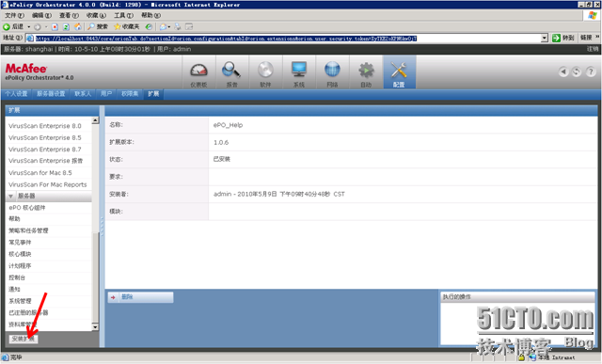Click the IE print icon
The height and width of the screenshot is (364, 602).
(x=178, y=27)
